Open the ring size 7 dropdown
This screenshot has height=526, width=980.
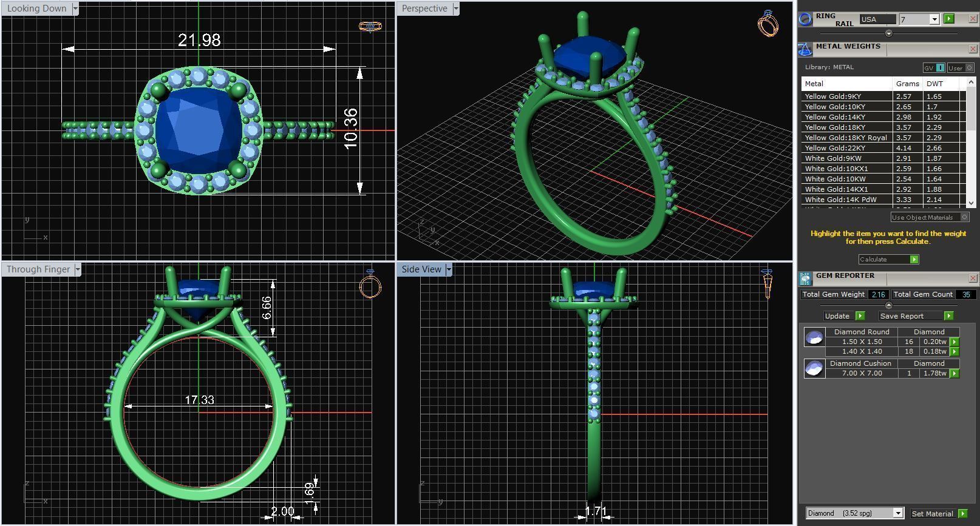click(x=934, y=19)
